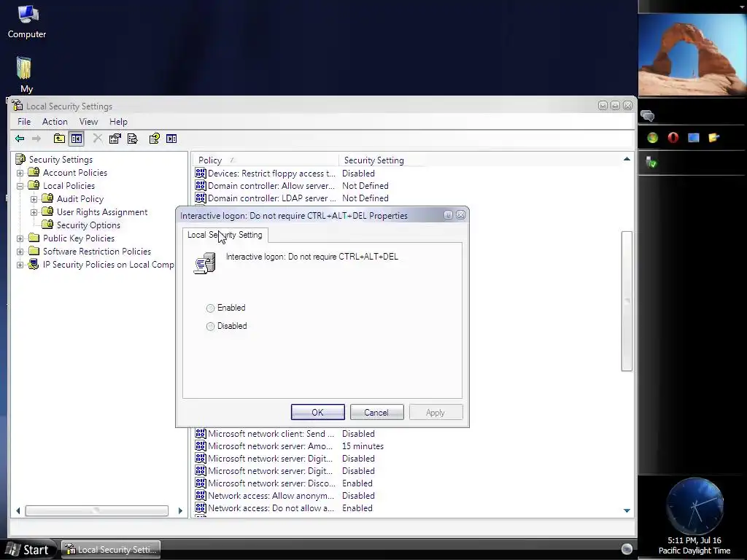
Task: Click OK in the Properties dialog
Action: coord(318,413)
